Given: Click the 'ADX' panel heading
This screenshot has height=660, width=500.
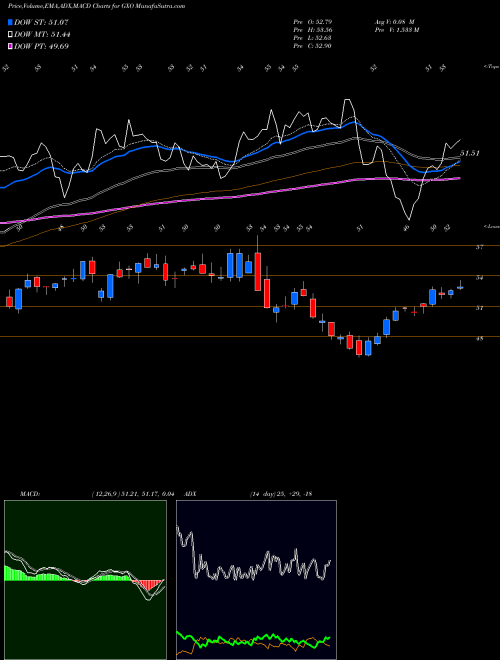Looking at the screenshot, I should coord(190,494).
